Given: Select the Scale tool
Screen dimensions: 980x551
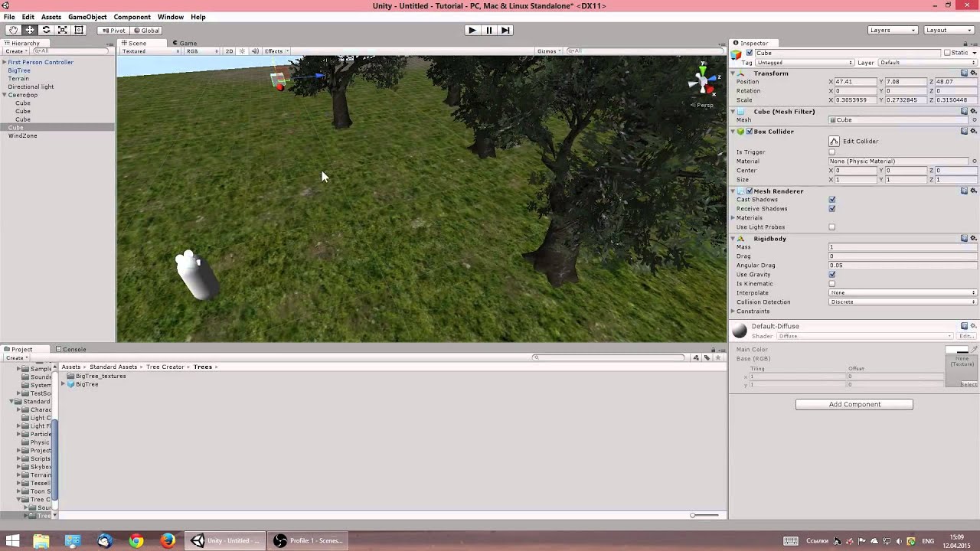Looking at the screenshot, I should 62,30.
